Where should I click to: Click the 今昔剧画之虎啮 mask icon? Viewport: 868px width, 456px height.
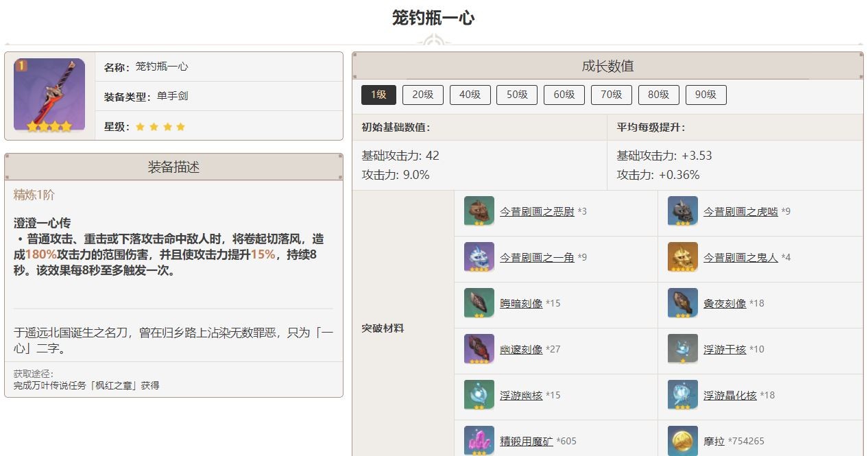[683, 211]
